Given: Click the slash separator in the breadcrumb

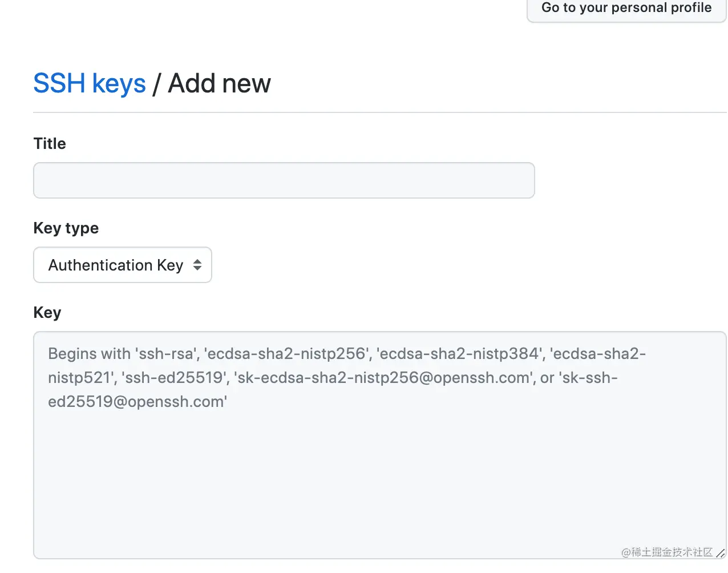Looking at the screenshot, I should click(157, 84).
